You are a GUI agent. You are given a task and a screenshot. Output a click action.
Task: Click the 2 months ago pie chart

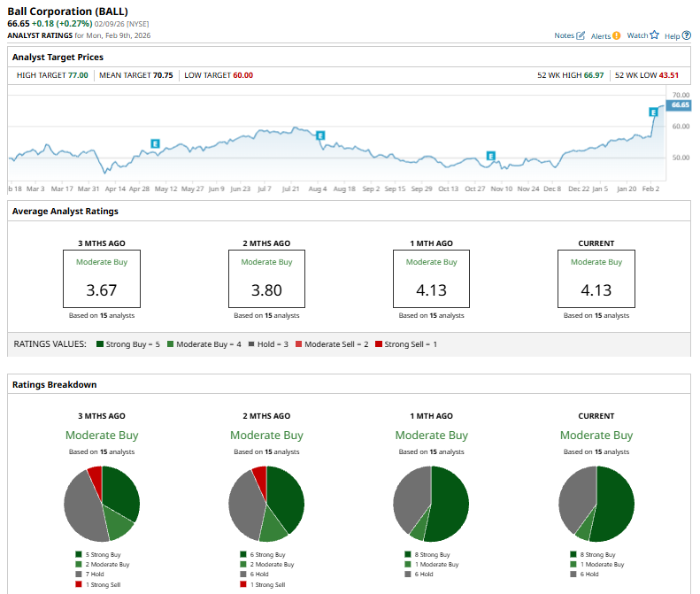(266, 504)
